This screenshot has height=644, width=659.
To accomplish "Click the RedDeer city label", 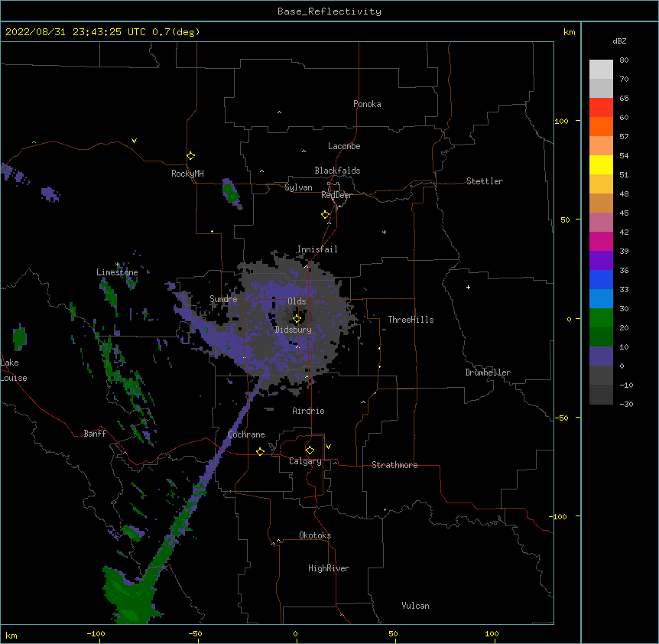I will [336, 195].
